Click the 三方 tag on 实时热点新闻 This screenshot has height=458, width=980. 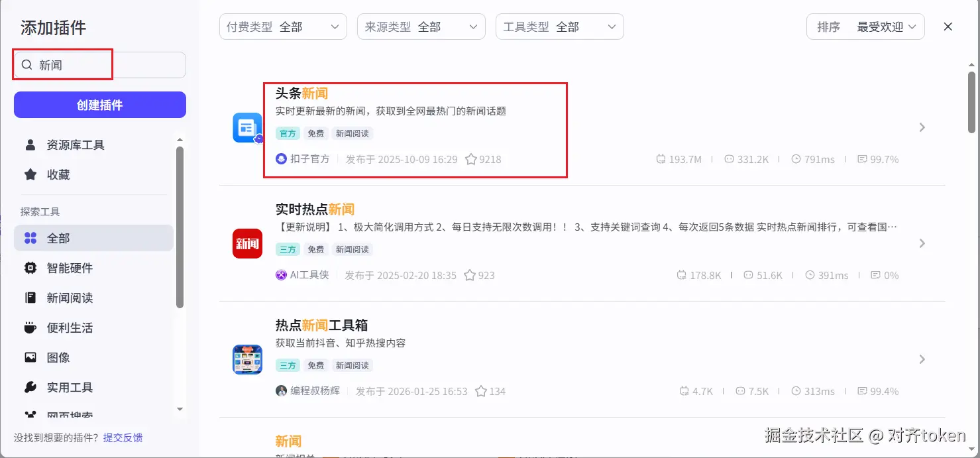[288, 249]
